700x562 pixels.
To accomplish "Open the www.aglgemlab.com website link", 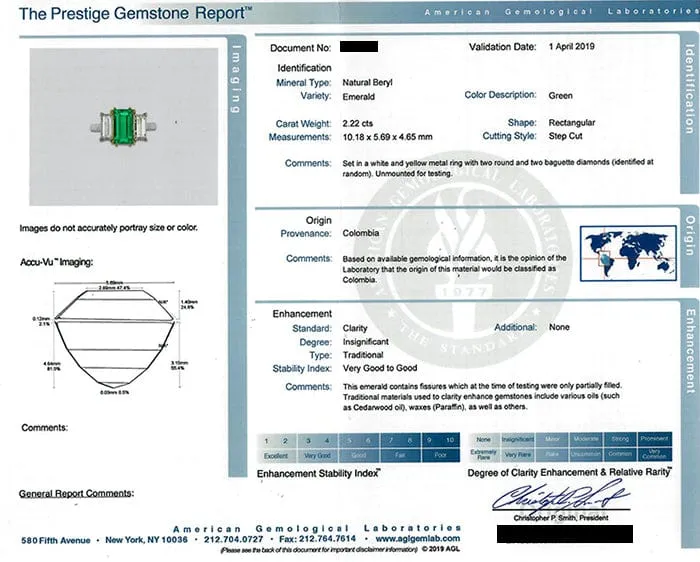I will click(x=417, y=538).
